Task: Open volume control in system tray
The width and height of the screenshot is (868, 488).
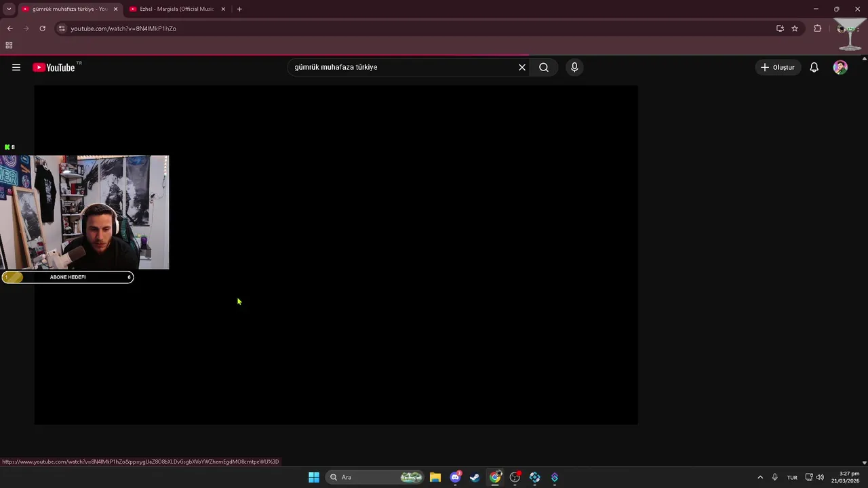Action: 821,477
